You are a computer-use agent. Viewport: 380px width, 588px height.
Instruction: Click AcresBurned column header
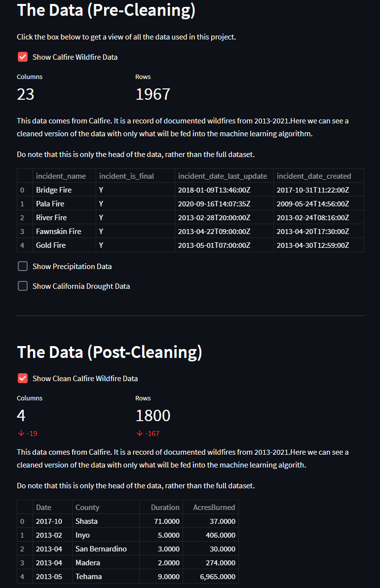(x=214, y=508)
